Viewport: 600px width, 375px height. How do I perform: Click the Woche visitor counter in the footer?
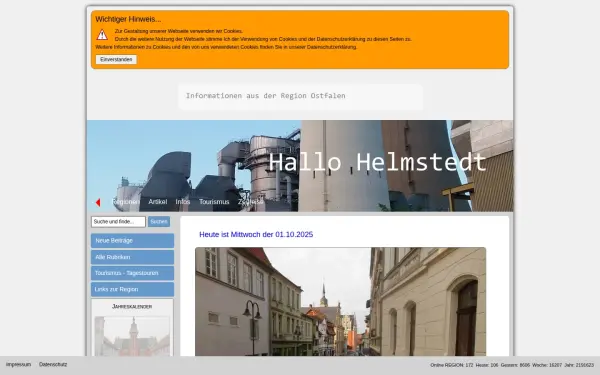point(547,365)
